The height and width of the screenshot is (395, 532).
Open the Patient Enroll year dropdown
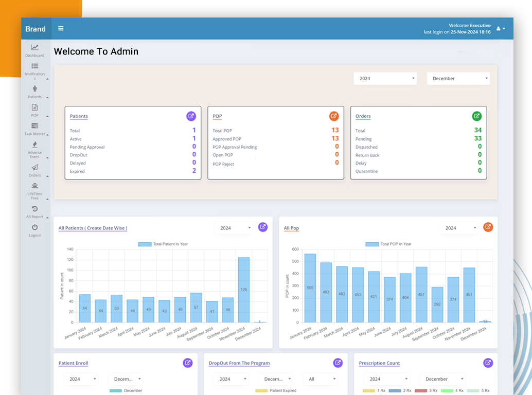pos(81,379)
